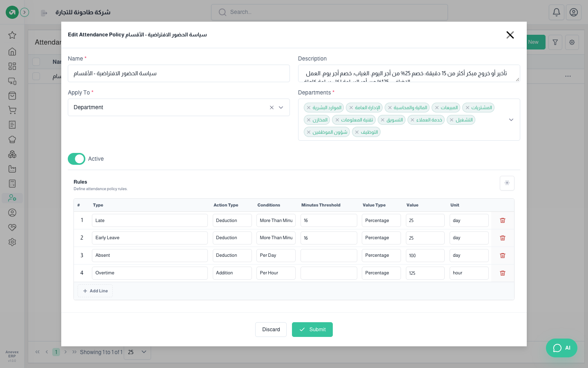Delete the Absent rule row
Viewport: 588px width, 368px height.
[503, 256]
